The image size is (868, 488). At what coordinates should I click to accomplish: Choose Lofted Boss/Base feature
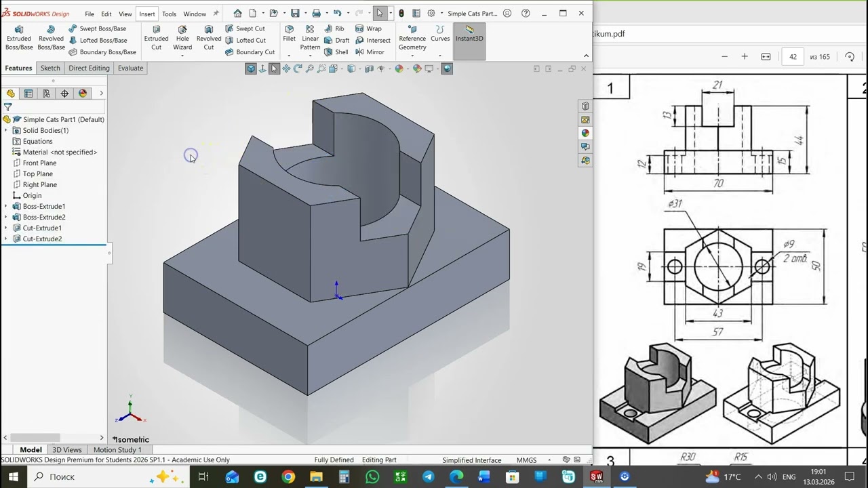[97, 40]
